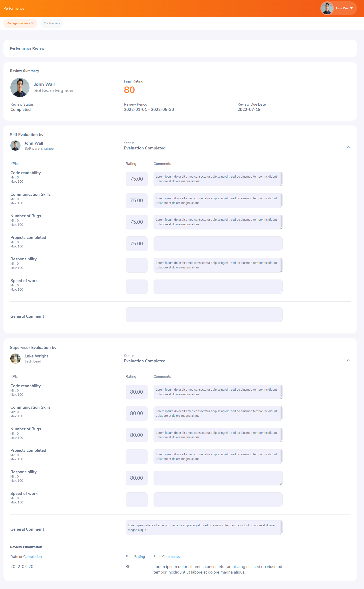Viewport: 364px width, 589px height.
Task: Open the John Wall user dropdown menu
Action: pyautogui.click(x=344, y=9)
